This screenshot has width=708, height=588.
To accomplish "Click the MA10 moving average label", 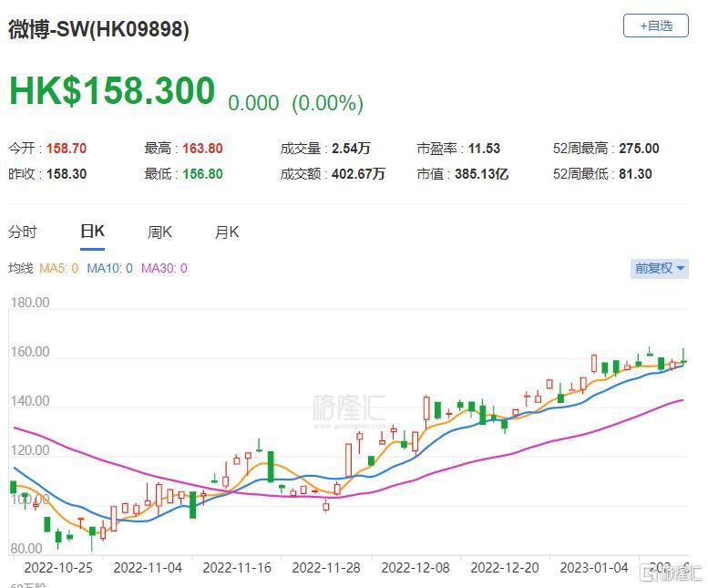I will 109,268.
